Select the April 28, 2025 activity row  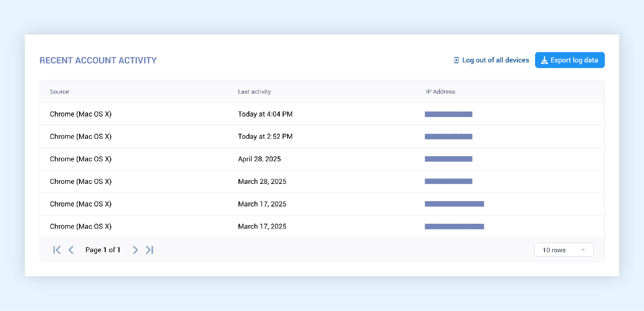click(x=259, y=159)
